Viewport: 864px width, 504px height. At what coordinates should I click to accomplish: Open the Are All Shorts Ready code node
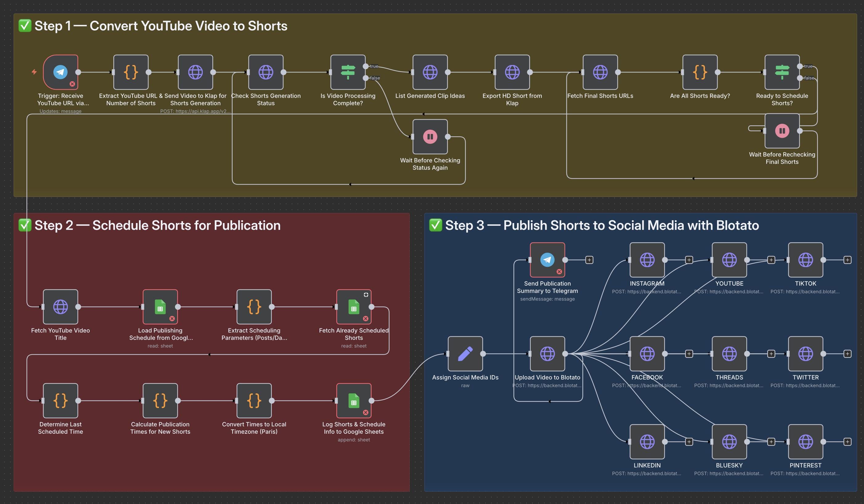(700, 72)
